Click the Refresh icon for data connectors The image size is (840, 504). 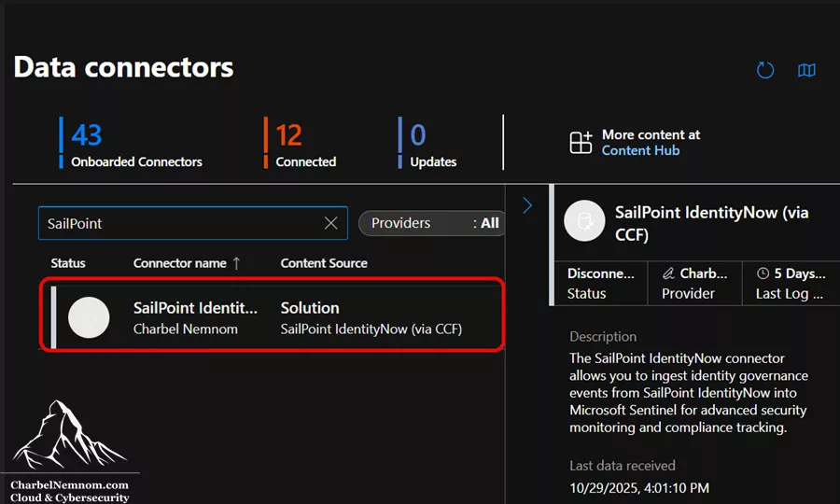click(765, 70)
